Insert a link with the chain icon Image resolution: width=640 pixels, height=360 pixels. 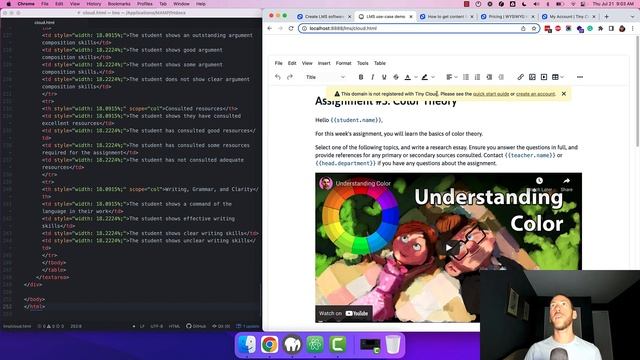click(x=520, y=77)
